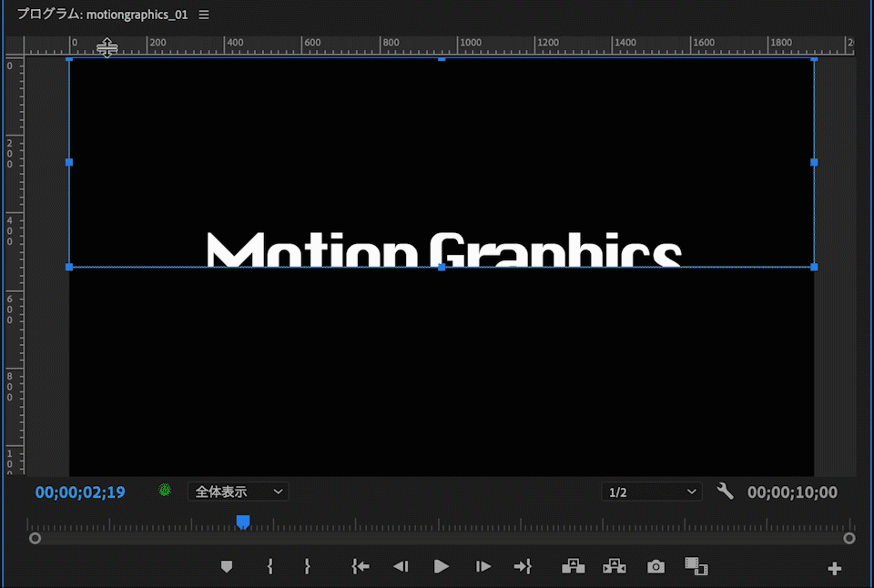Jump to the Out point
Screen dimensions: 874x588
click(x=523, y=567)
